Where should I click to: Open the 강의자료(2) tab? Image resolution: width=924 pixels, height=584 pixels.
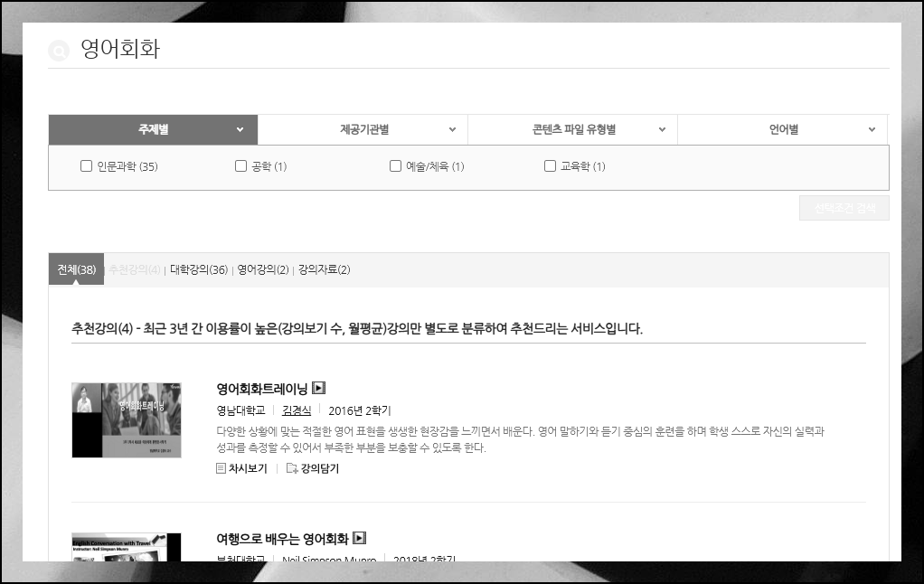(324, 270)
